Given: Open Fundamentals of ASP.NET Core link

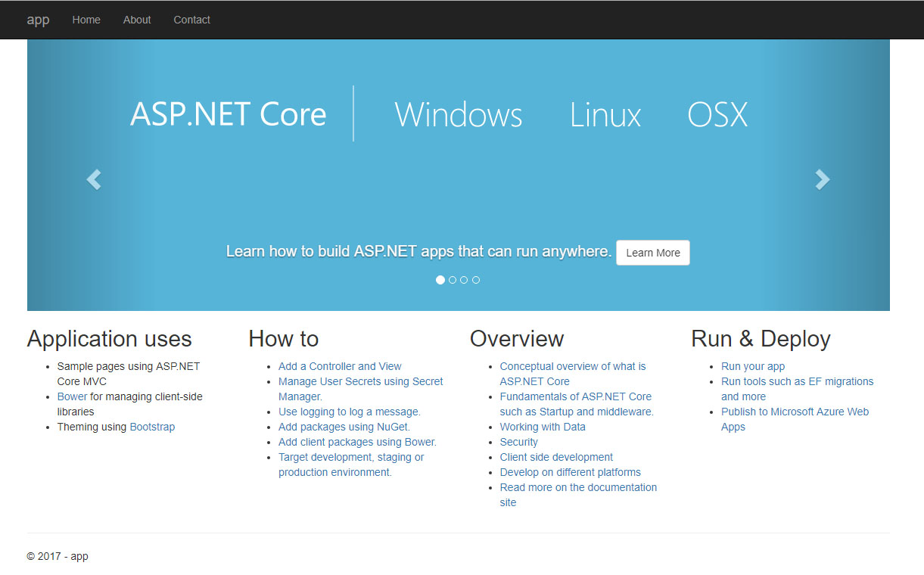Looking at the screenshot, I should (577, 404).
